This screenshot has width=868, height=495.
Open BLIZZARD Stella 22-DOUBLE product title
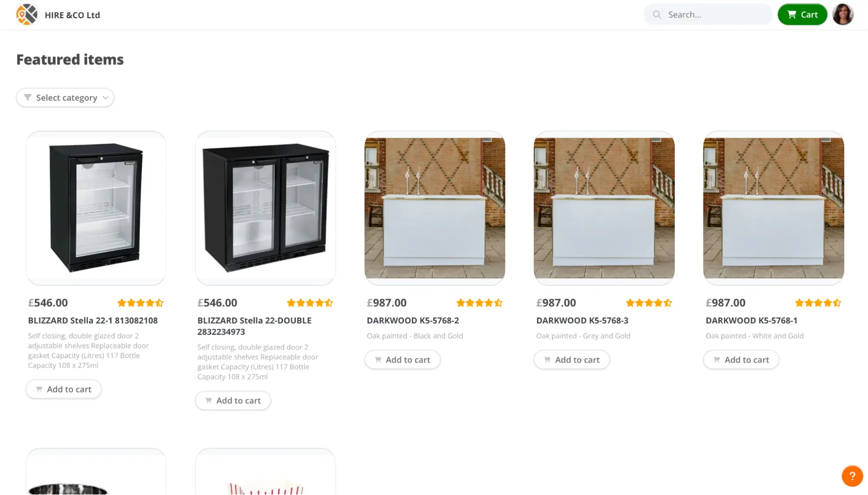254,326
